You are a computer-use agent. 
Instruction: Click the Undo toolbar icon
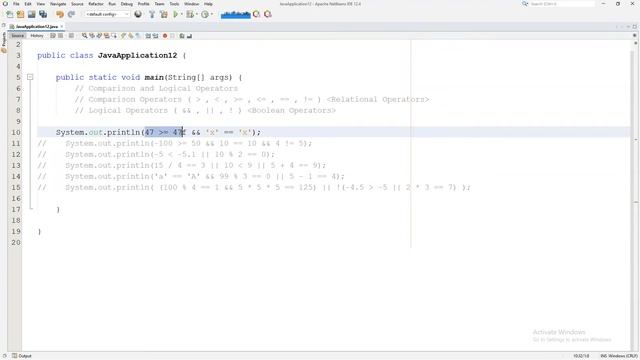click(60, 14)
